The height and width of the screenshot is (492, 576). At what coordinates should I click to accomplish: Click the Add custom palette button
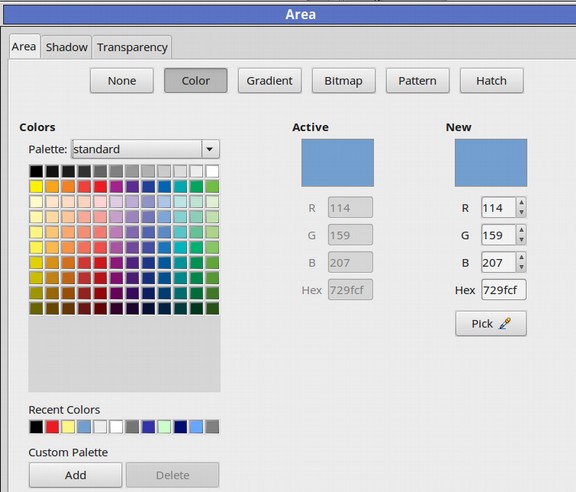(75, 475)
